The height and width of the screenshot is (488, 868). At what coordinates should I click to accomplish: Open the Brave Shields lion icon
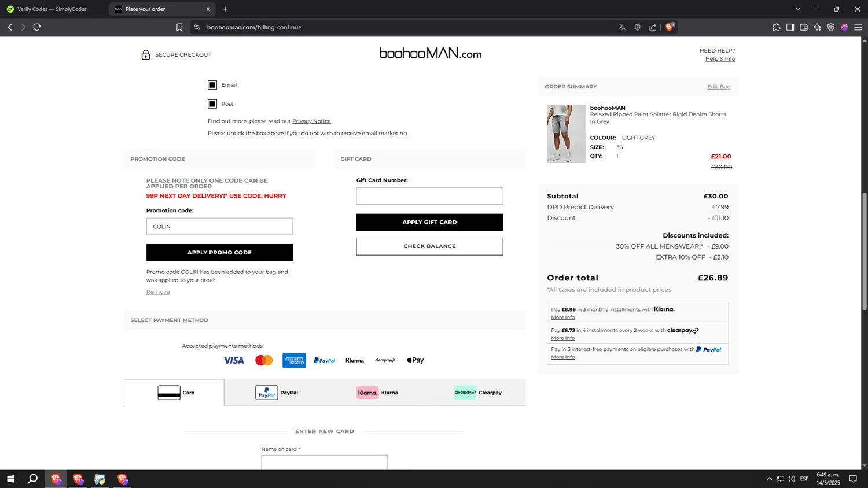pos(670,27)
